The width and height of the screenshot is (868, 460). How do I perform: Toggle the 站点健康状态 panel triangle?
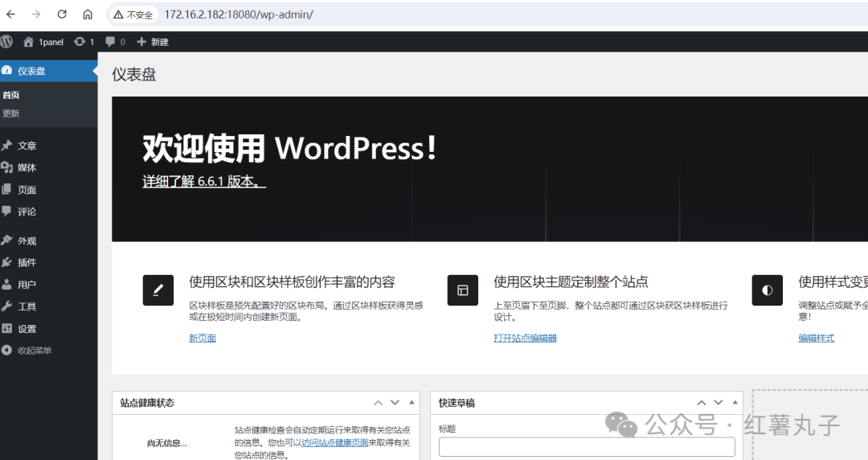[411, 402]
